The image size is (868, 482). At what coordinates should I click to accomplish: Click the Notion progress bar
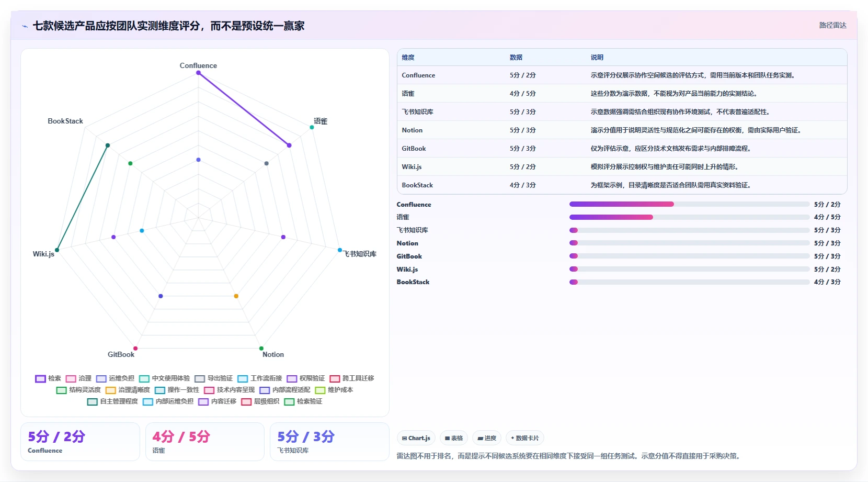[x=689, y=243]
